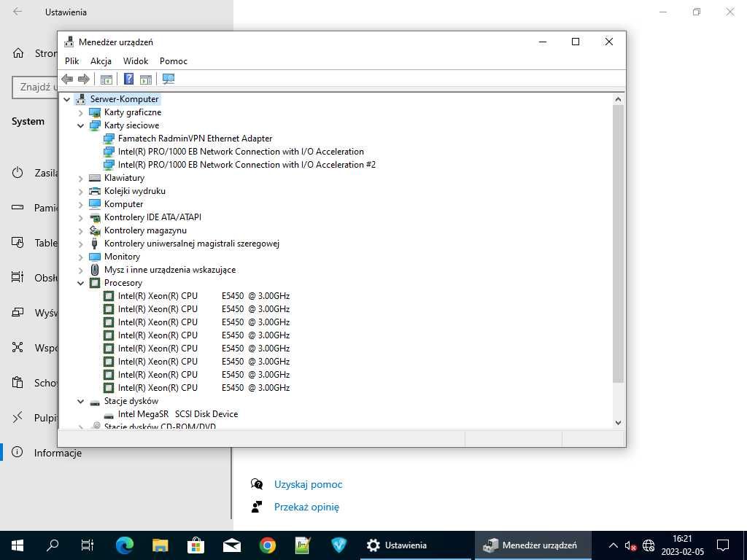Select the Kontrolery IDE ATA/ATAPI label
This screenshot has width=747, height=560.
[x=152, y=217]
